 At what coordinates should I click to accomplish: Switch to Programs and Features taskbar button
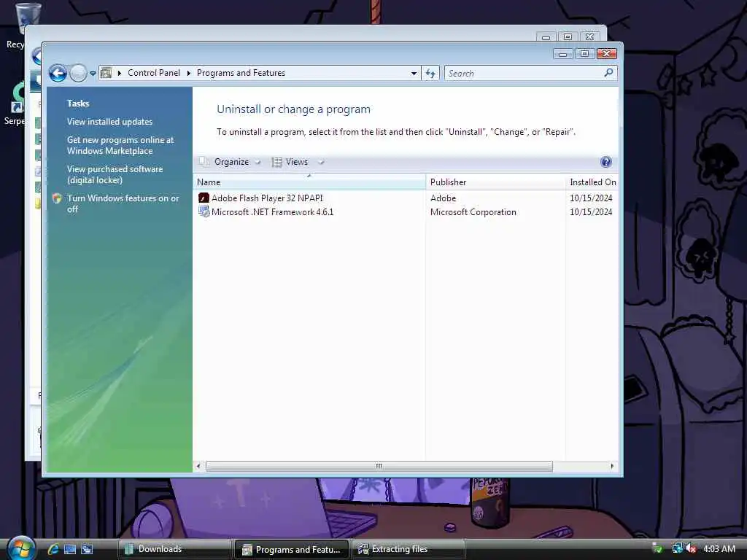click(292, 550)
